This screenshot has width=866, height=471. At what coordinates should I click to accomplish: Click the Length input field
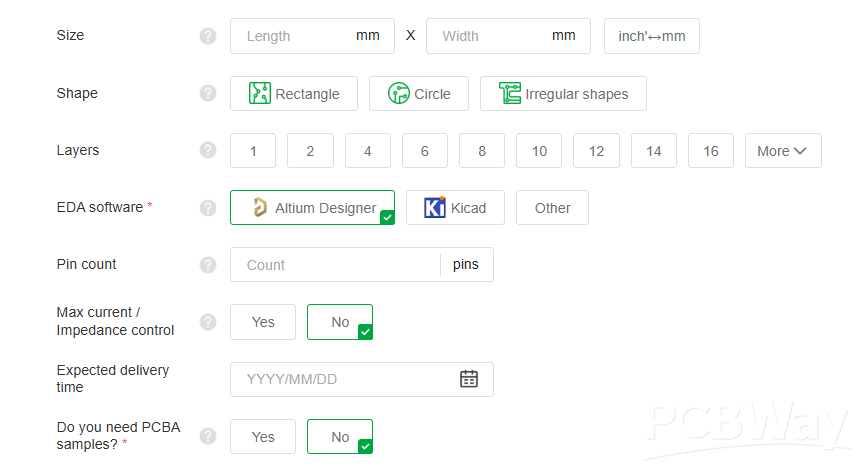click(x=296, y=36)
